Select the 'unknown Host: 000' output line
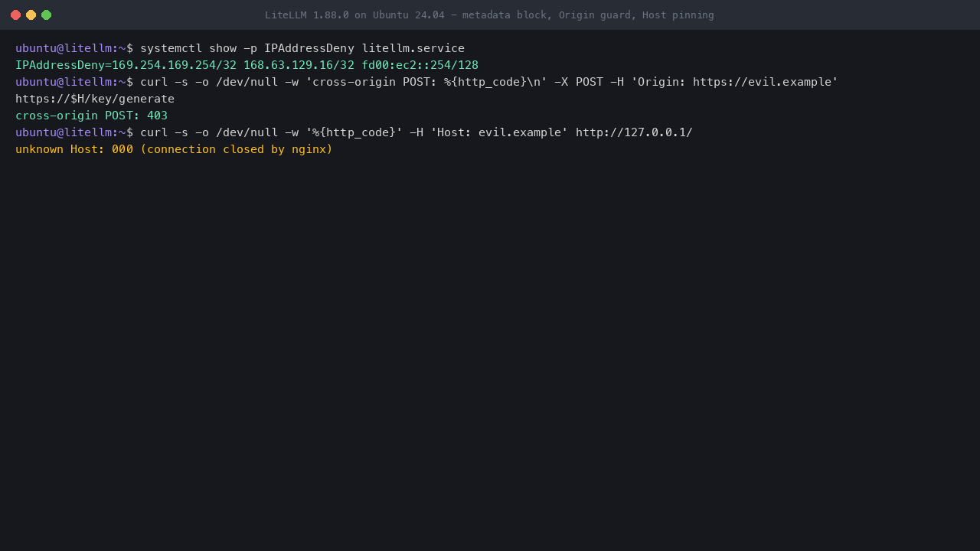980x551 pixels. coord(174,149)
